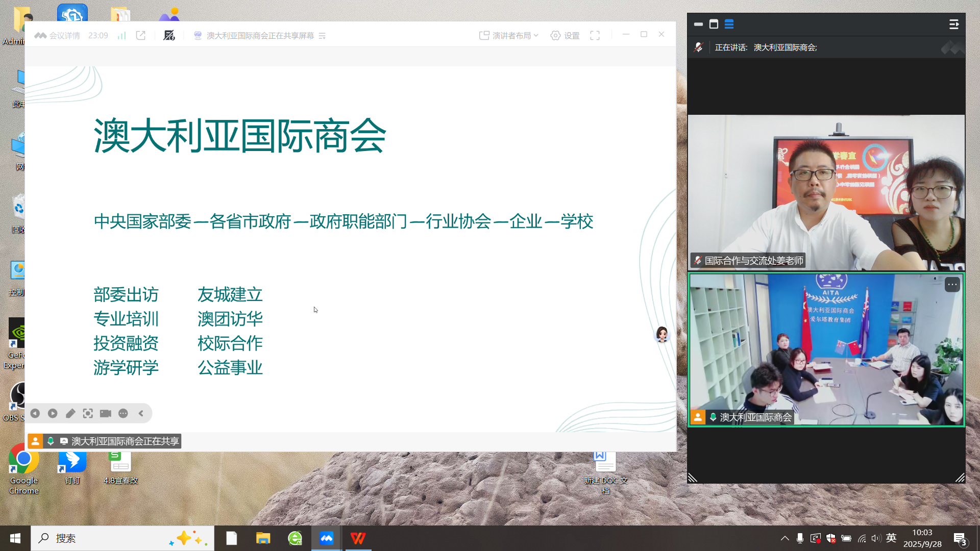This screenshot has height=551, width=980.
Task: Open the video panel side menu icon
Action: tap(953, 24)
